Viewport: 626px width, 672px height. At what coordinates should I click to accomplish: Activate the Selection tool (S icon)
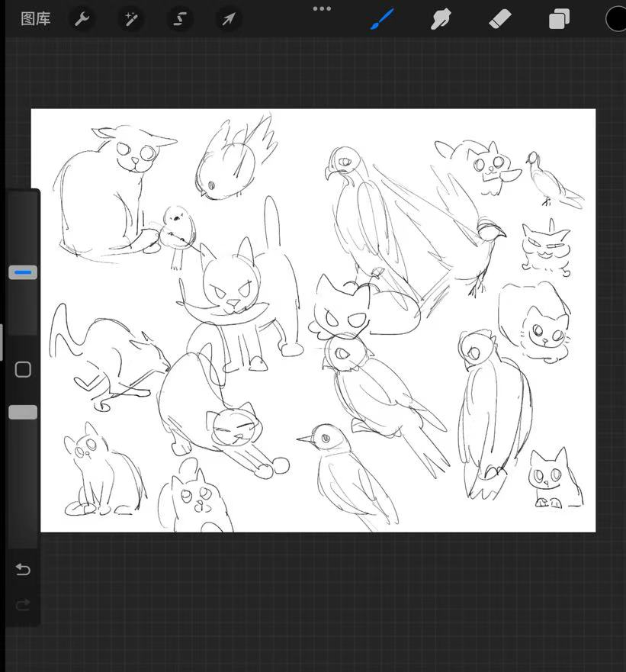180,19
